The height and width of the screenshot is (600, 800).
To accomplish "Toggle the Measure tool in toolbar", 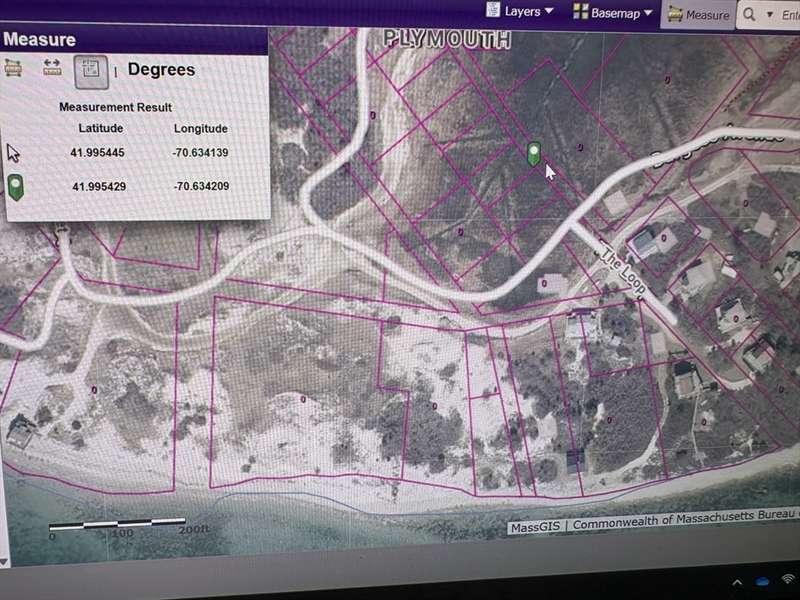I will tap(698, 14).
